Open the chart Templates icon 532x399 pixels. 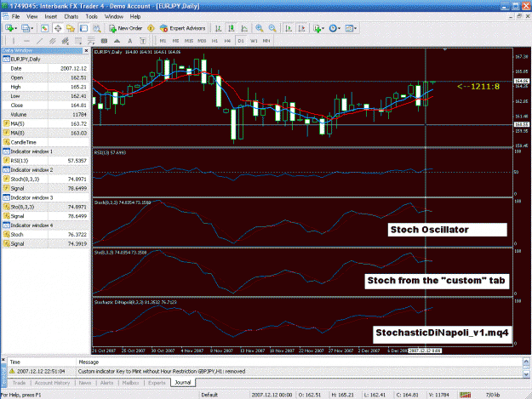pyautogui.click(x=349, y=28)
